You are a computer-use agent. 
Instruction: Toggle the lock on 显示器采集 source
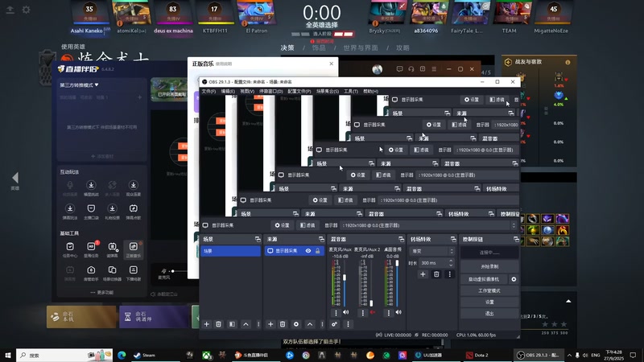click(x=317, y=251)
